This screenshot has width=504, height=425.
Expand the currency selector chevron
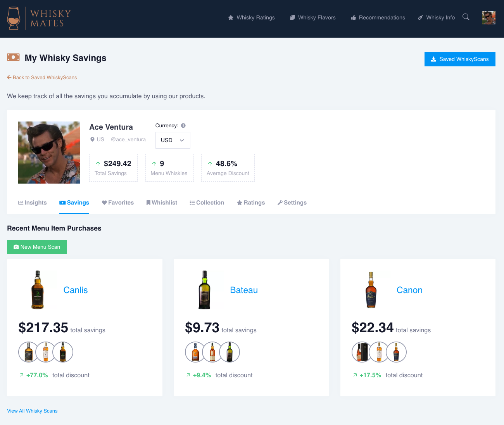click(181, 140)
